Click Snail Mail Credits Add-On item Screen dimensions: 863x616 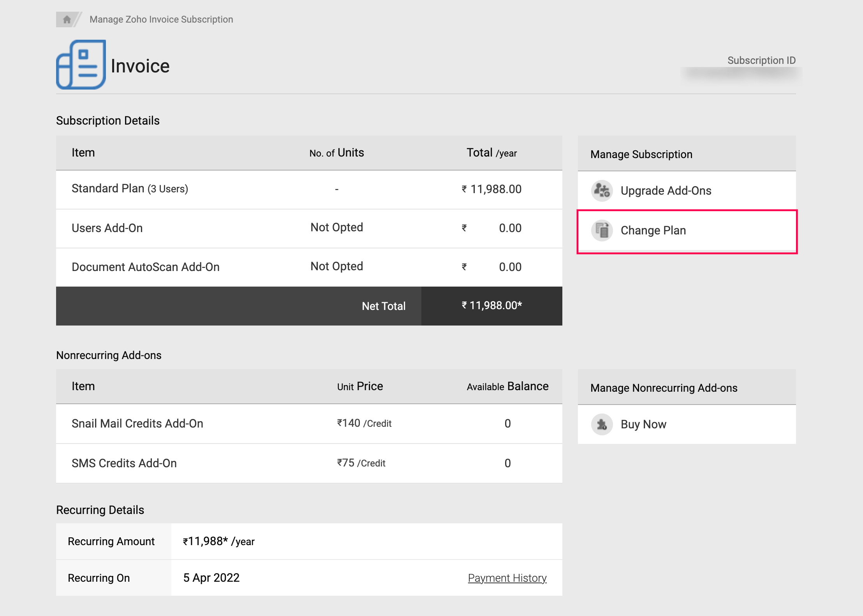(137, 424)
